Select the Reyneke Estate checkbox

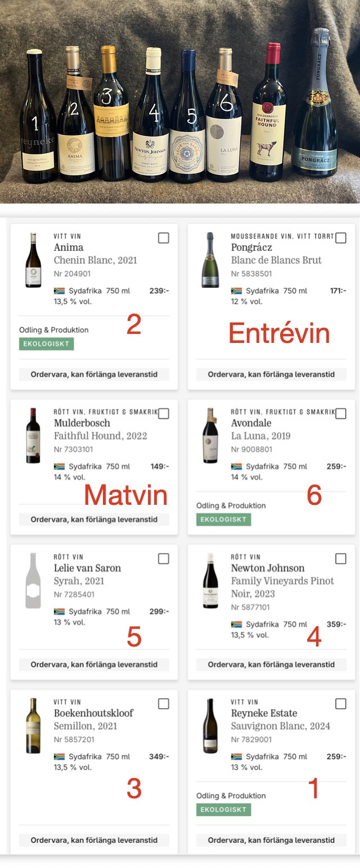click(341, 704)
